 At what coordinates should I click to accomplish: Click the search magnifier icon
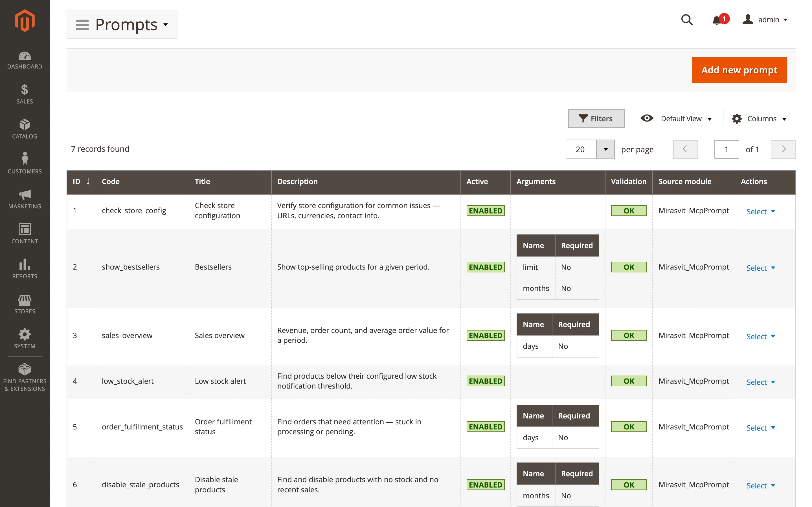point(686,20)
